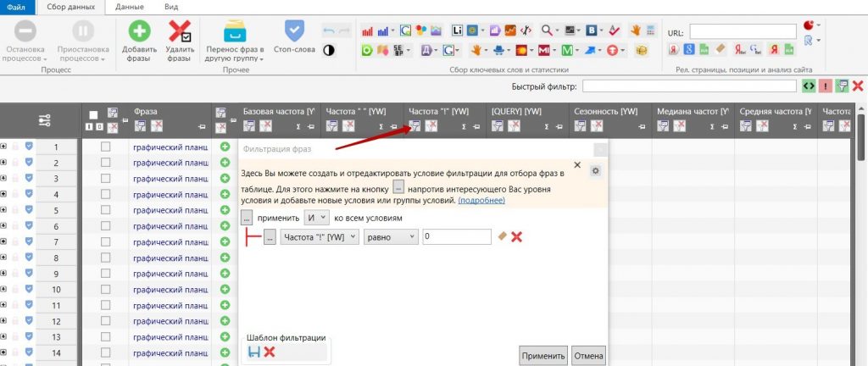Clear the condition value with the eraser icon
Image resolution: width=868 pixels, height=366 pixels.
click(503, 237)
